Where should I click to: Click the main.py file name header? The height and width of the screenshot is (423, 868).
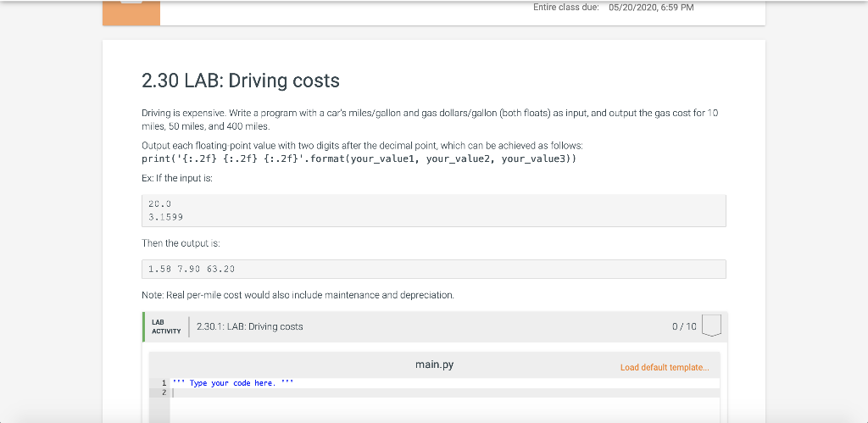coord(434,365)
